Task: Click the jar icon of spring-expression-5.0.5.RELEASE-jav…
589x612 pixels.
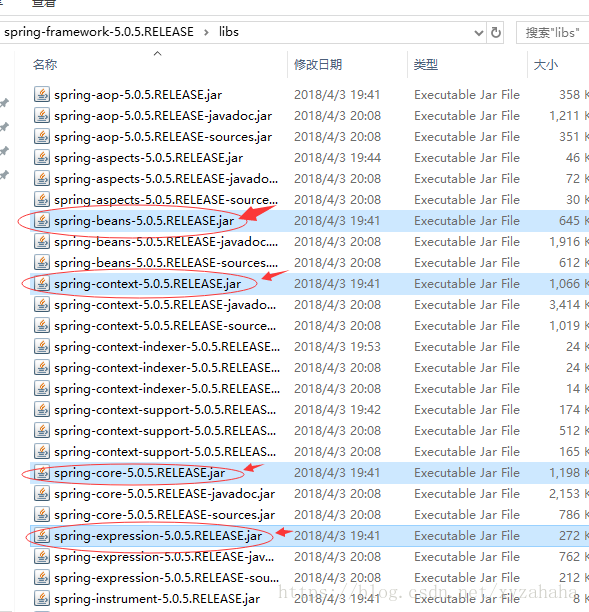Action: pos(42,557)
